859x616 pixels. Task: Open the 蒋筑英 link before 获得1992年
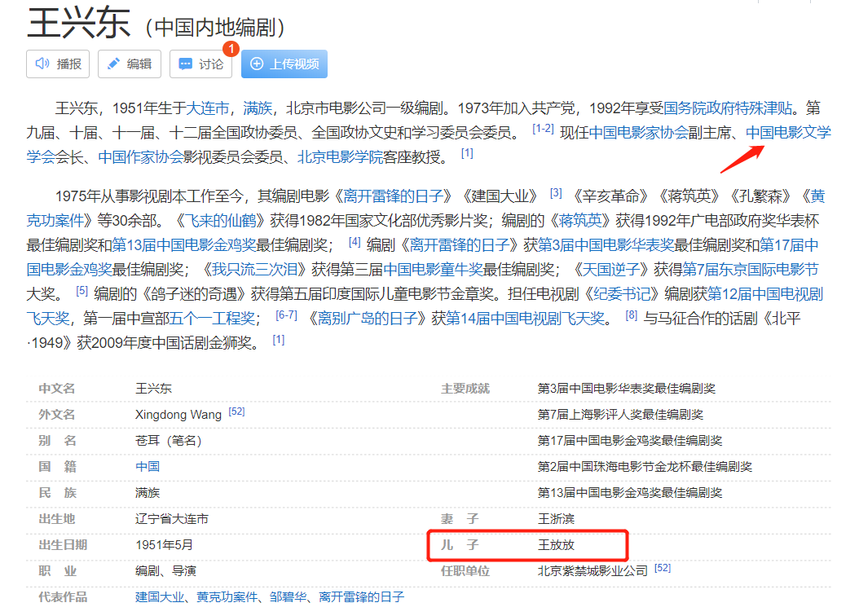580,221
